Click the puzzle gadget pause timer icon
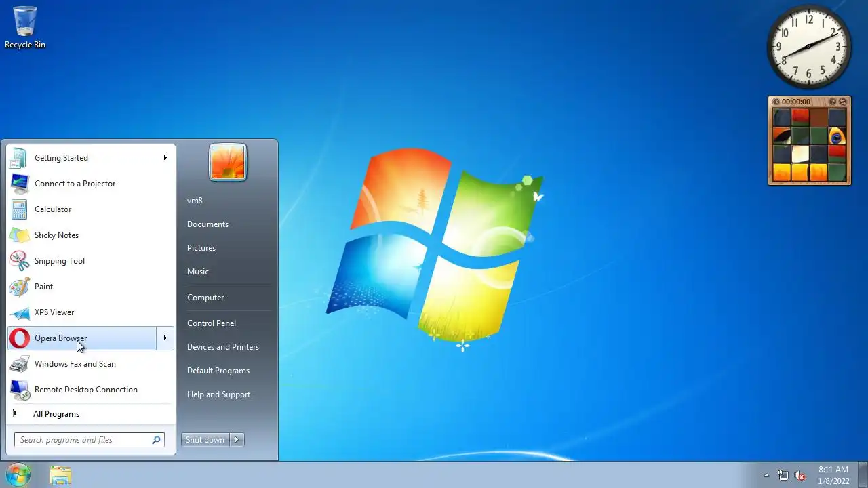Screen dimensions: 868x488 (776, 102)
